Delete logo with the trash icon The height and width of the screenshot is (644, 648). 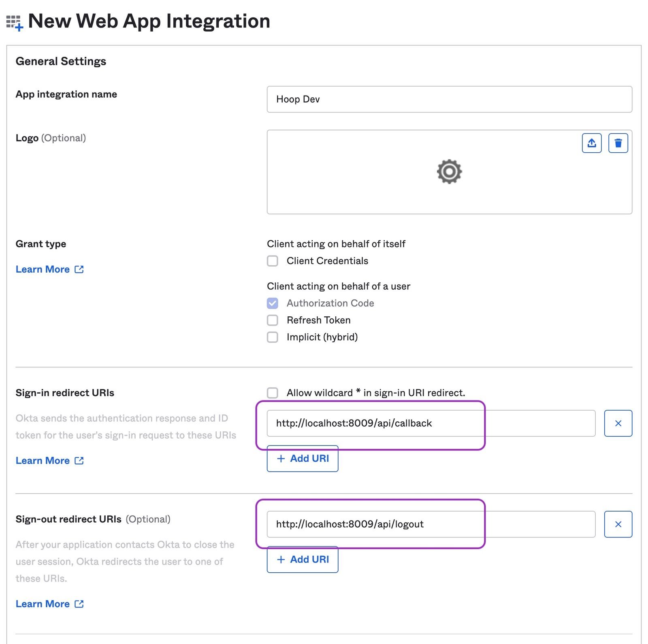[618, 143]
